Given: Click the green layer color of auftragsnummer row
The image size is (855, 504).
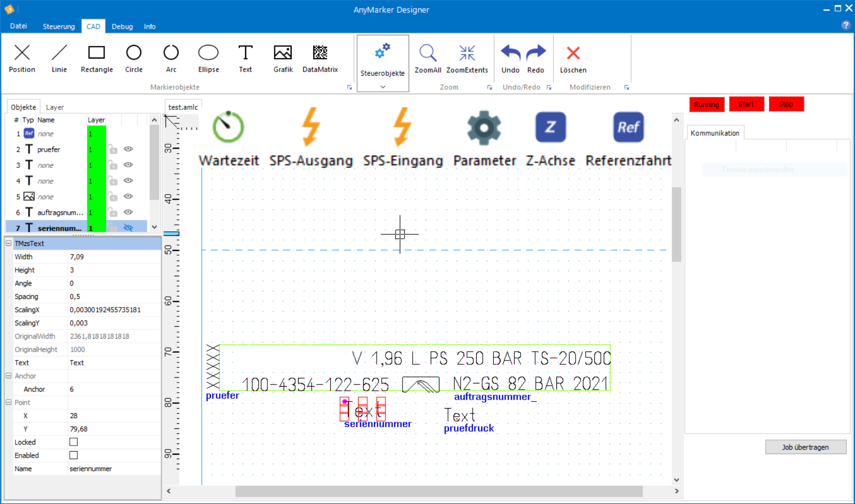Looking at the screenshot, I should click(96, 213).
